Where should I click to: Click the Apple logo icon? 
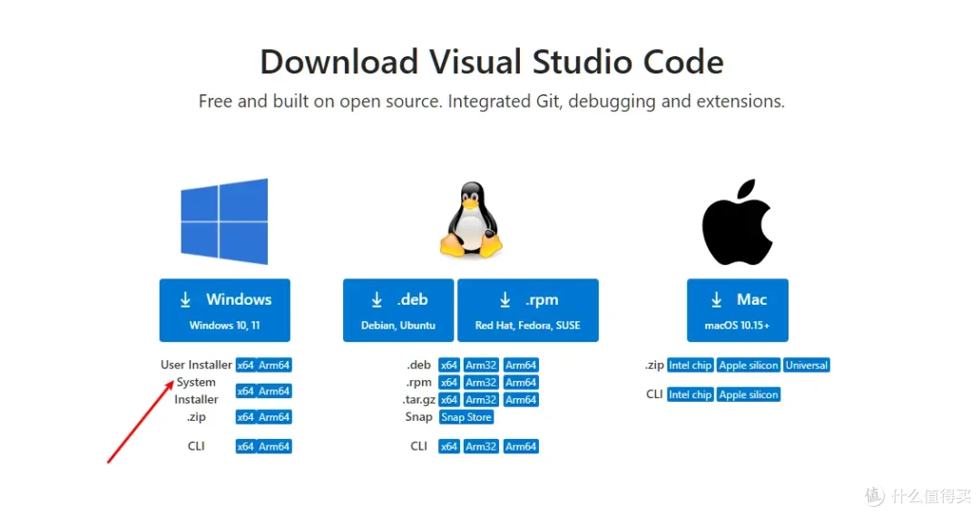pyautogui.click(x=738, y=222)
